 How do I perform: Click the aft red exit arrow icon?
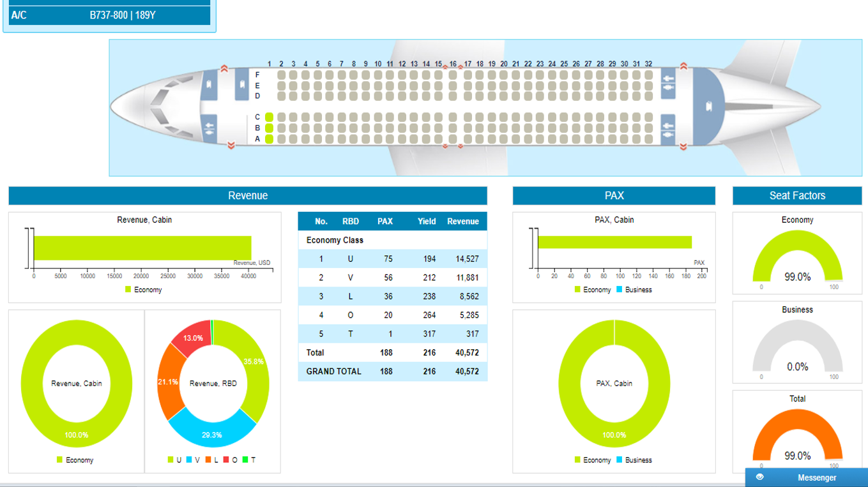point(683,65)
